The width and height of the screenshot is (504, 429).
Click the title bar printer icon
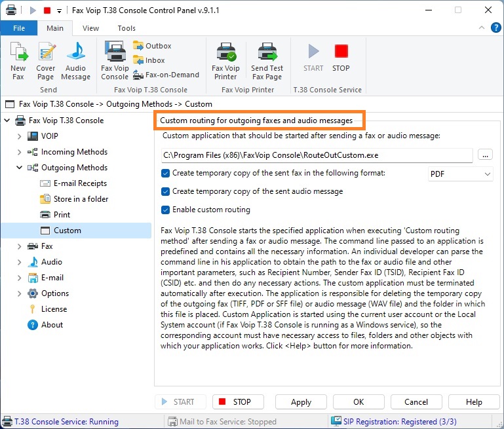coord(11,10)
